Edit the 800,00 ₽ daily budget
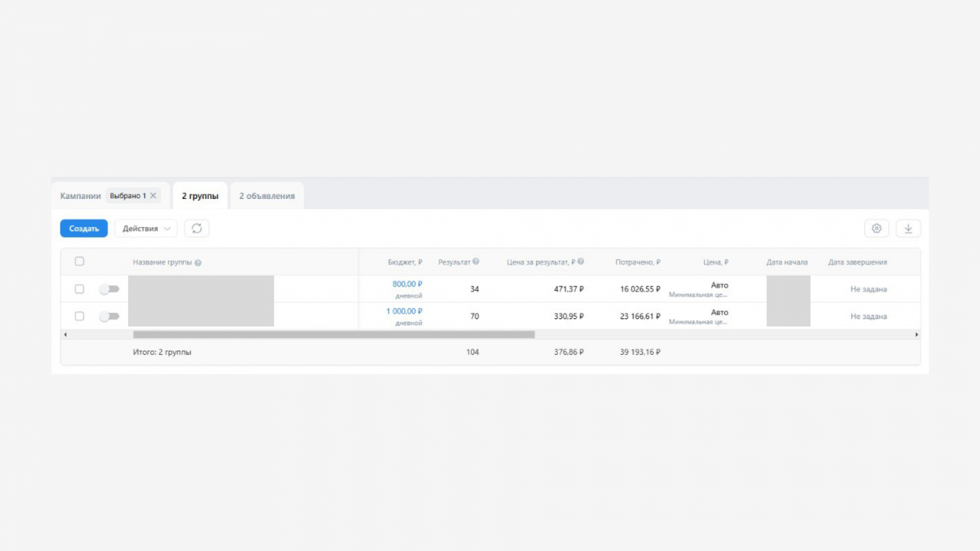This screenshot has width=980, height=551. [x=407, y=284]
